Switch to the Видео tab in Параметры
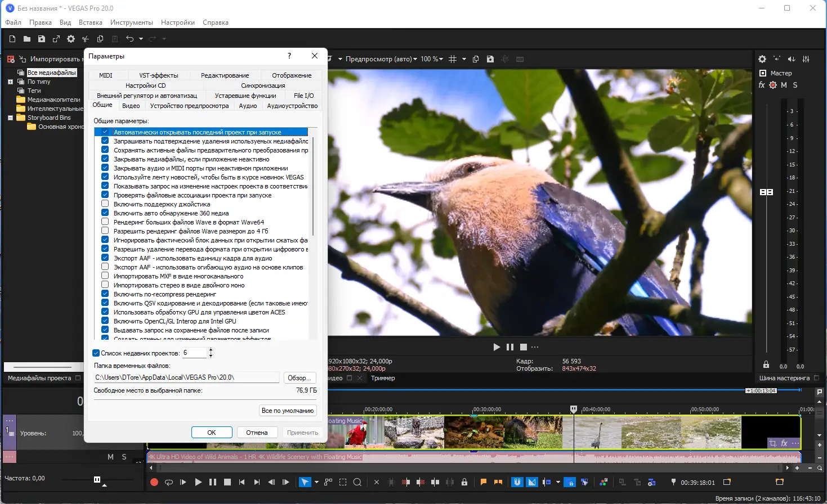This screenshot has height=504, width=827. [131, 106]
